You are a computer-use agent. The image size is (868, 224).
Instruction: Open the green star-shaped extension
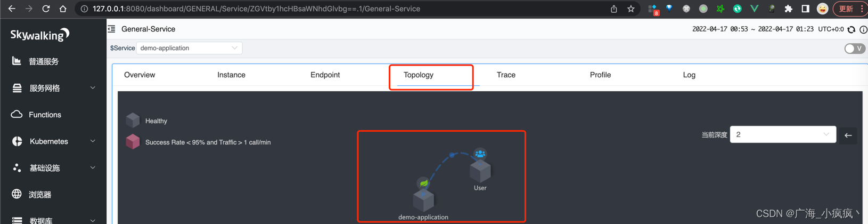click(x=720, y=9)
